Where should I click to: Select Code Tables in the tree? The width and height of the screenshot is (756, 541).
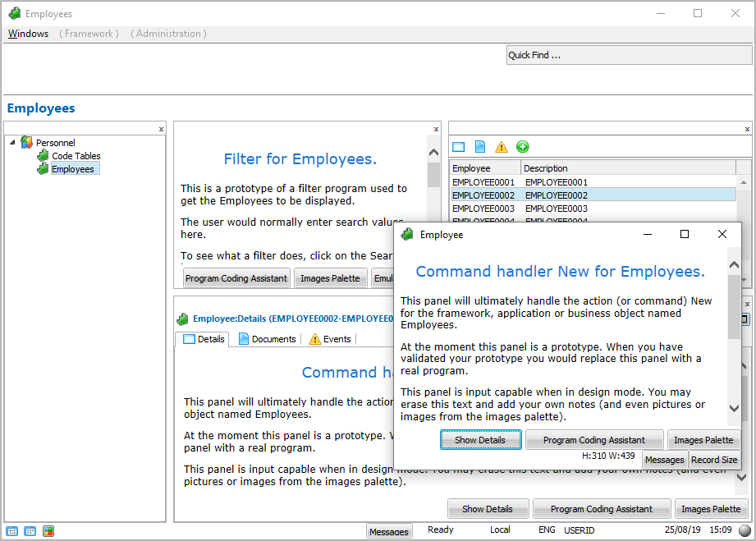click(76, 156)
